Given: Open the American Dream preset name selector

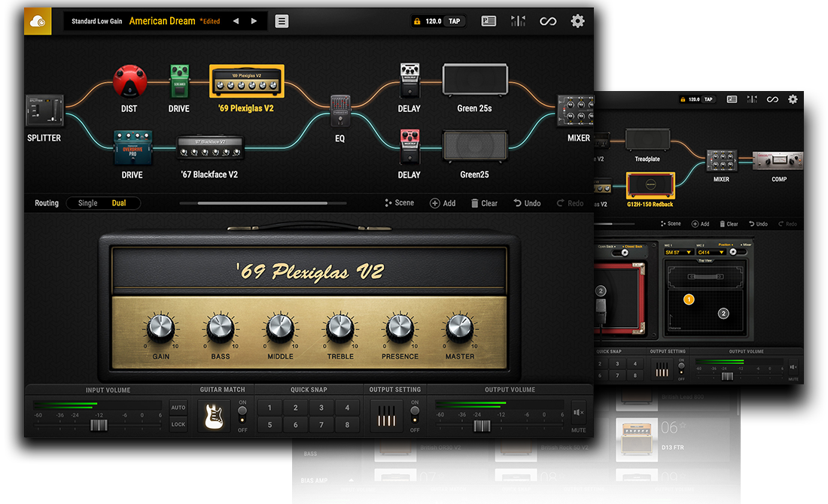Looking at the screenshot, I should tap(162, 21).
